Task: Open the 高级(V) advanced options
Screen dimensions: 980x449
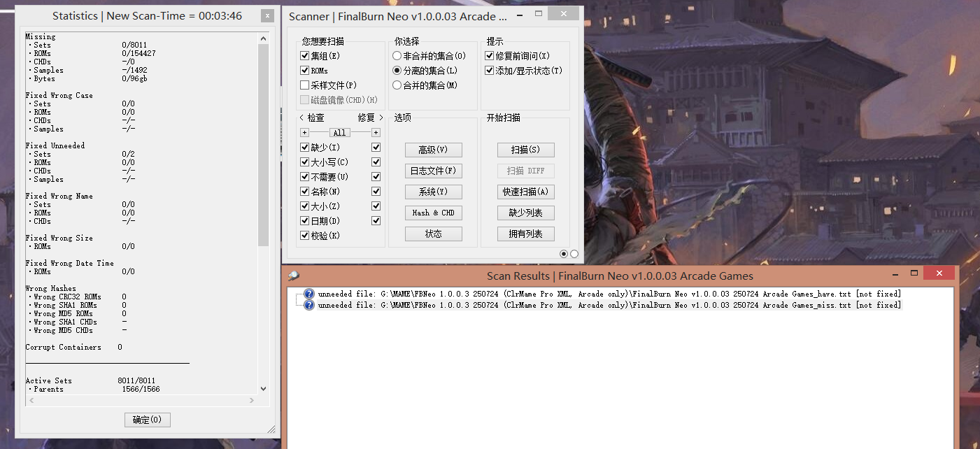Action: pyautogui.click(x=433, y=150)
